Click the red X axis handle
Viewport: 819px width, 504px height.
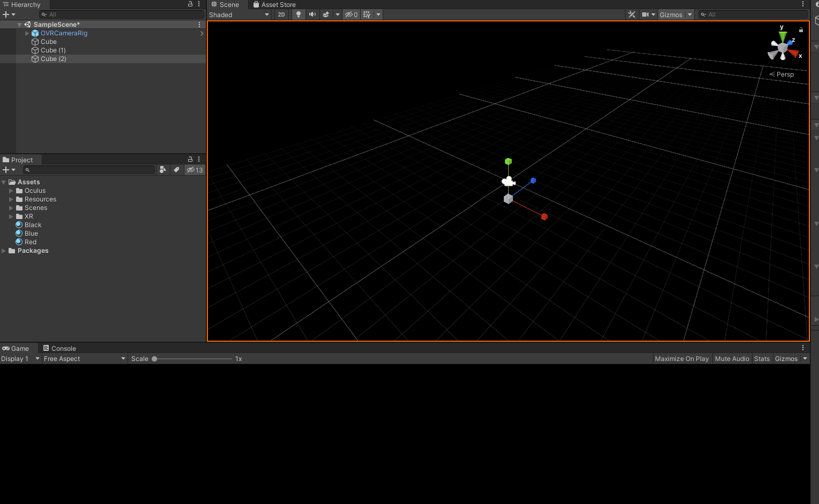click(x=544, y=216)
